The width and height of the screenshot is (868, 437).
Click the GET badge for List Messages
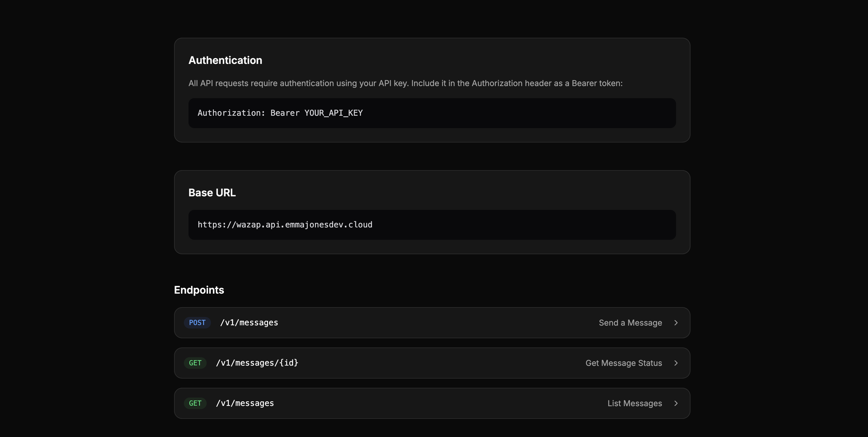point(195,403)
